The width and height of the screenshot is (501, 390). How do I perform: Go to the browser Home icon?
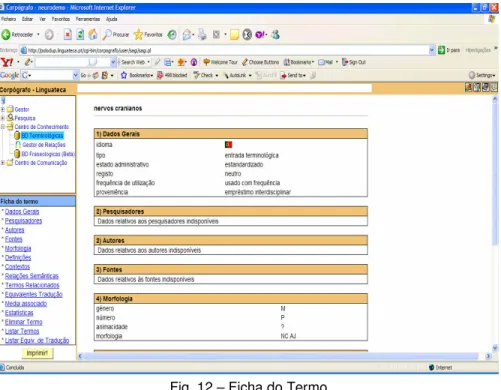(93, 34)
